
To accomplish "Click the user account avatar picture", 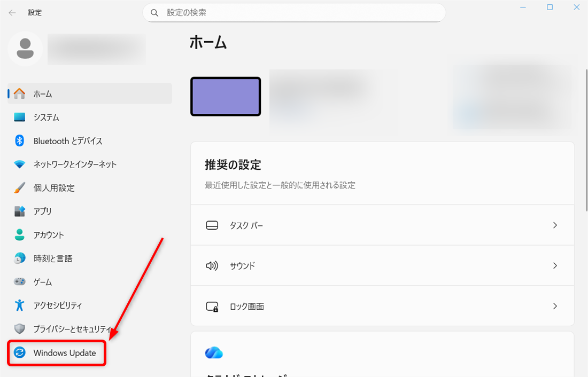I will (25, 49).
